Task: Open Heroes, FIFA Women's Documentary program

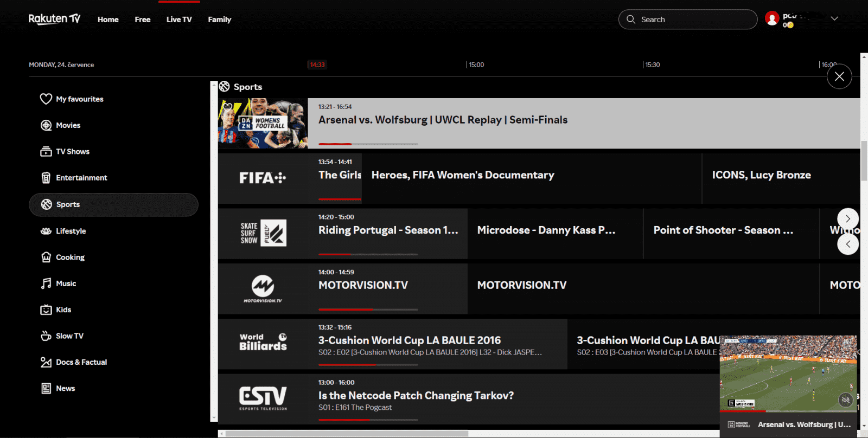Action: (x=532, y=178)
